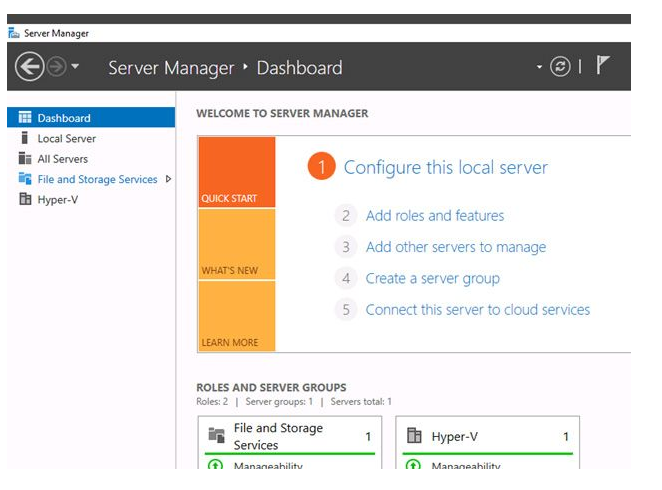Open Hyper-V in navigation pane
The image size is (662, 490).
pyautogui.click(x=58, y=200)
